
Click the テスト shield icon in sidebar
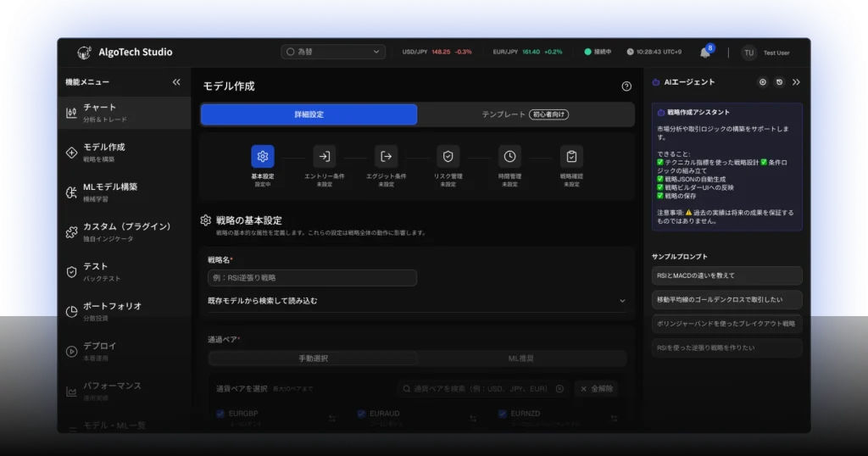point(71,272)
